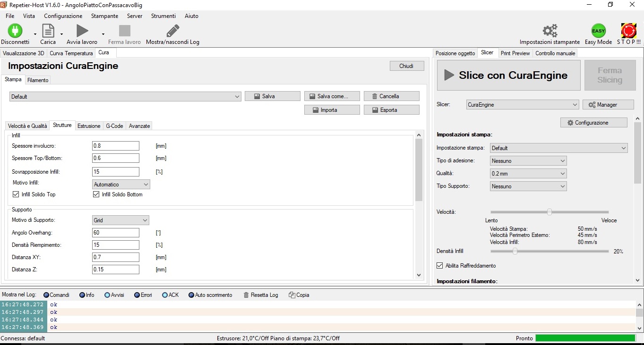
Task: Open Motivo di Supporto Grid dropdown
Action: (120, 220)
